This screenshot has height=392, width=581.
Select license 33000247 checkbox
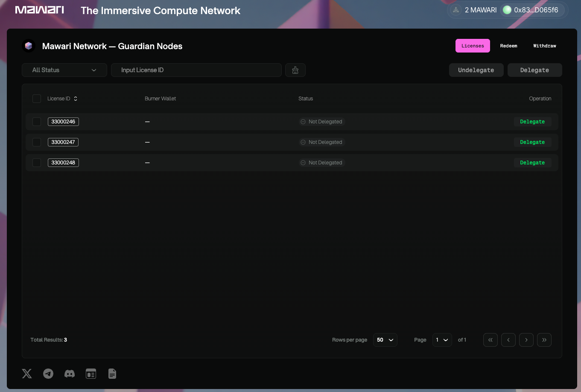tap(37, 142)
